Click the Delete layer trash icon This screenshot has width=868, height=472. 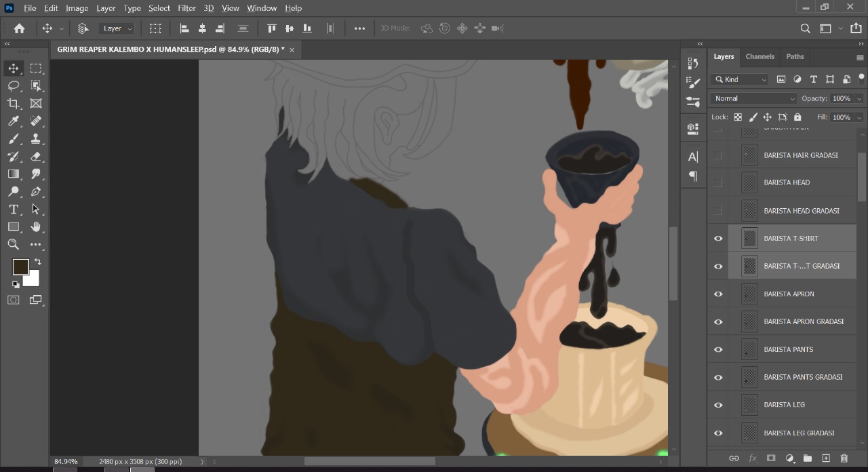(x=844, y=458)
